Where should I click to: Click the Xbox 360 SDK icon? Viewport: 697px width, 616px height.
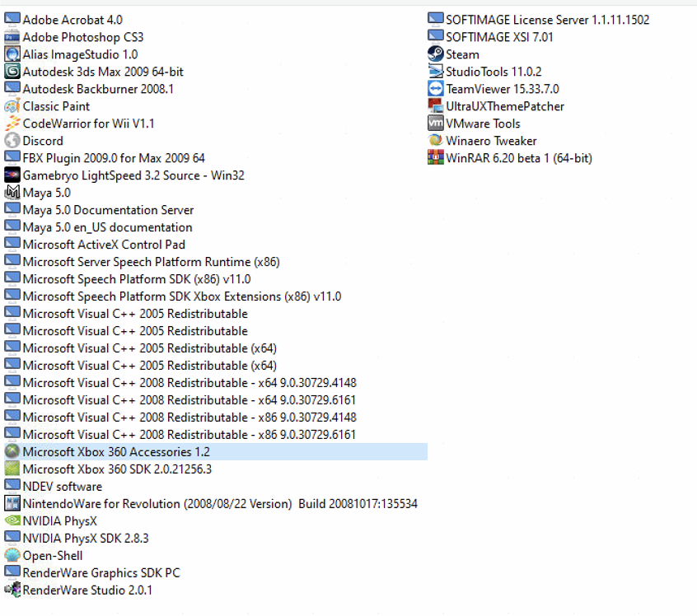click(12, 469)
